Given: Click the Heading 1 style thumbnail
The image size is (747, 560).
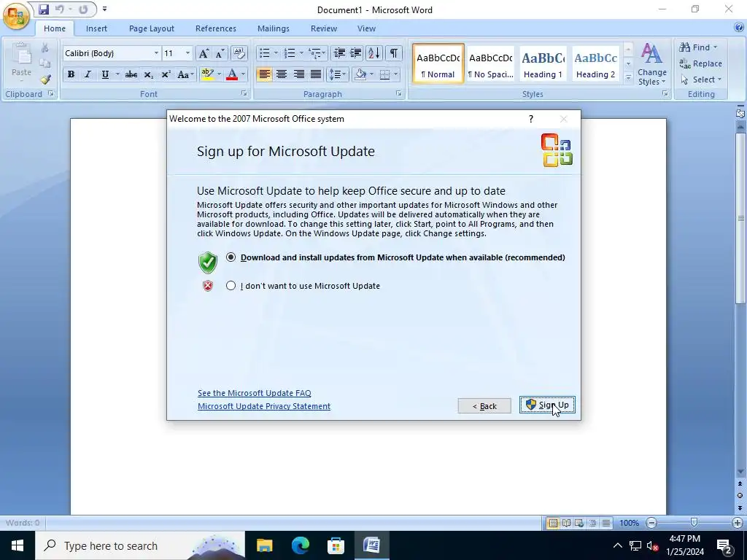Looking at the screenshot, I should click(x=543, y=64).
